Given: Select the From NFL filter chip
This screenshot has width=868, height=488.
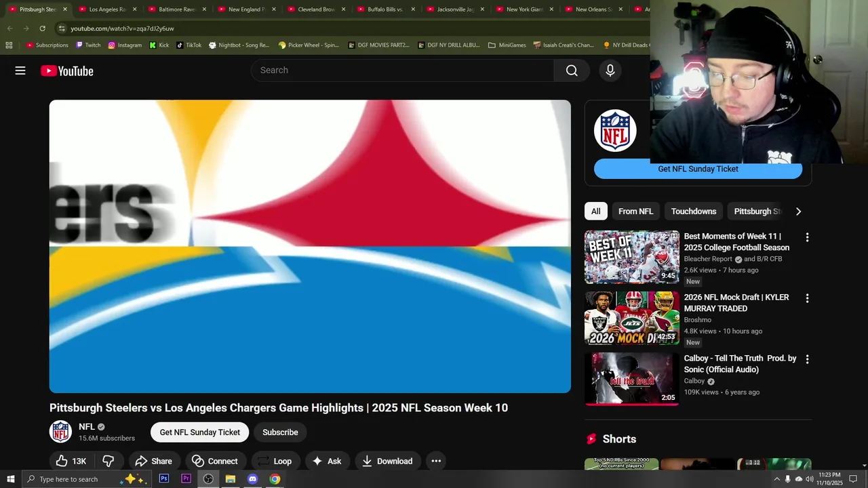Looking at the screenshot, I should pyautogui.click(x=635, y=211).
